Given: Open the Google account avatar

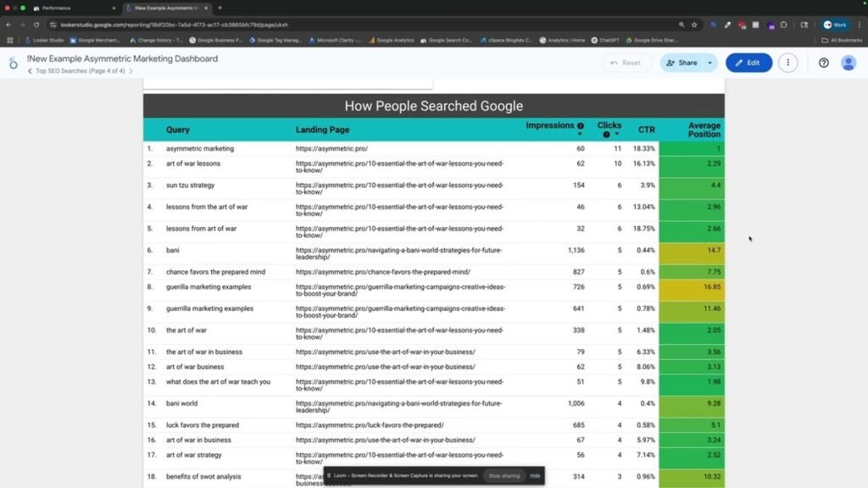Looking at the screenshot, I should pyautogui.click(x=848, y=63).
